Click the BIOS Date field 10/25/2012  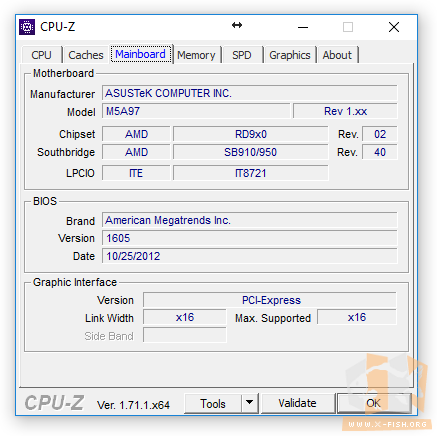(250, 256)
